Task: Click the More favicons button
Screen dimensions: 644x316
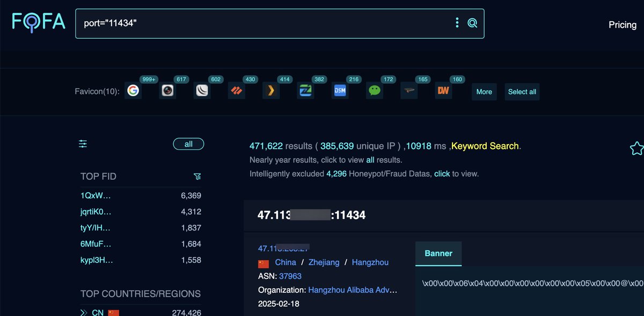Action: [484, 91]
